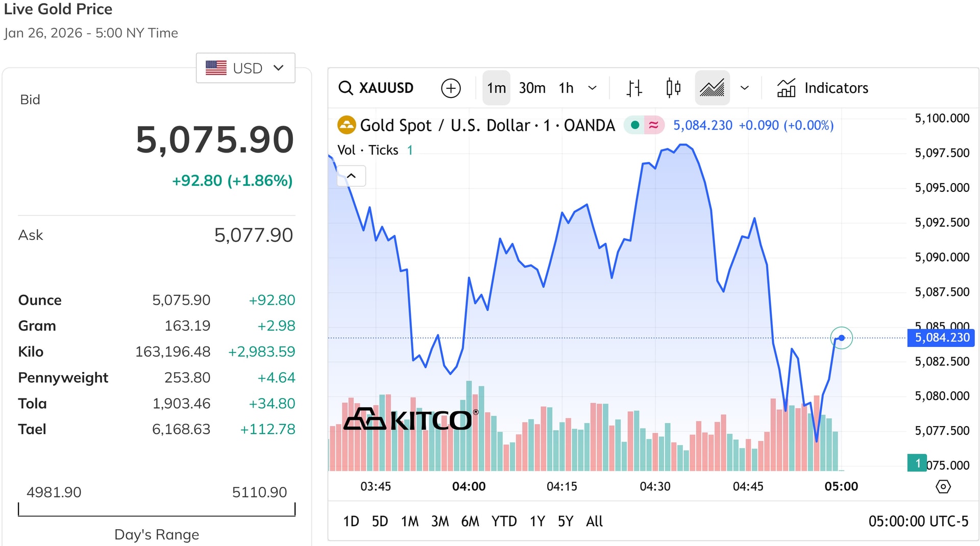Toggle the pink approximate price indicator

click(x=653, y=125)
